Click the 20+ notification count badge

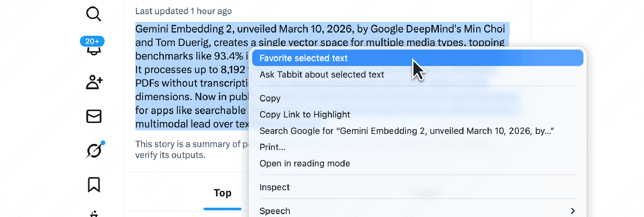click(x=92, y=41)
